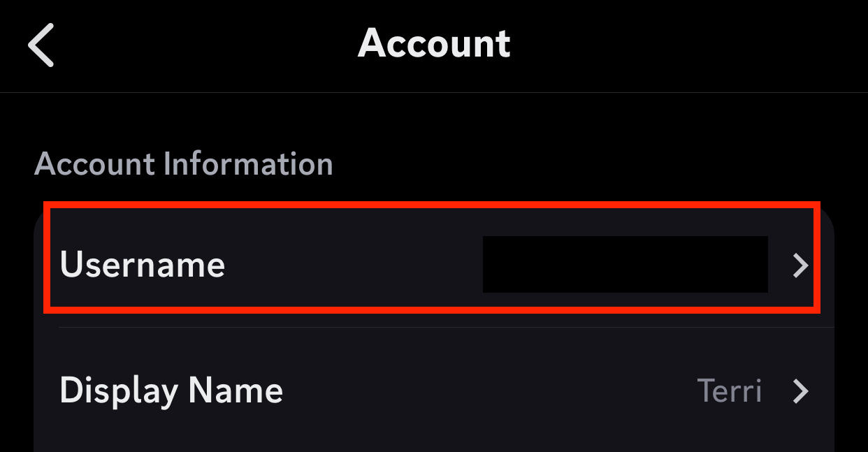The height and width of the screenshot is (452, 868).
Task: Select the Account title in the header
Action: coord(434,44)
